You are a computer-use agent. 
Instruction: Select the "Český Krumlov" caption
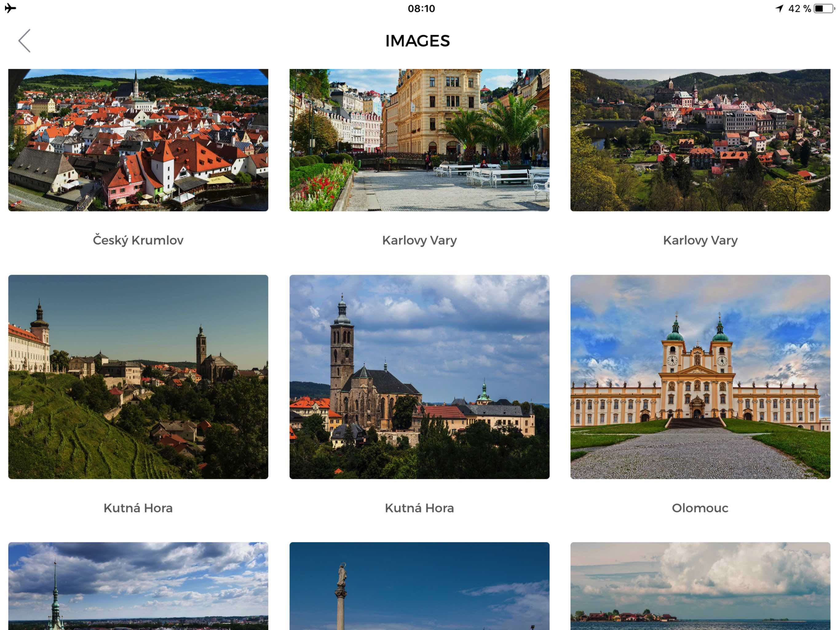[138, 240]
